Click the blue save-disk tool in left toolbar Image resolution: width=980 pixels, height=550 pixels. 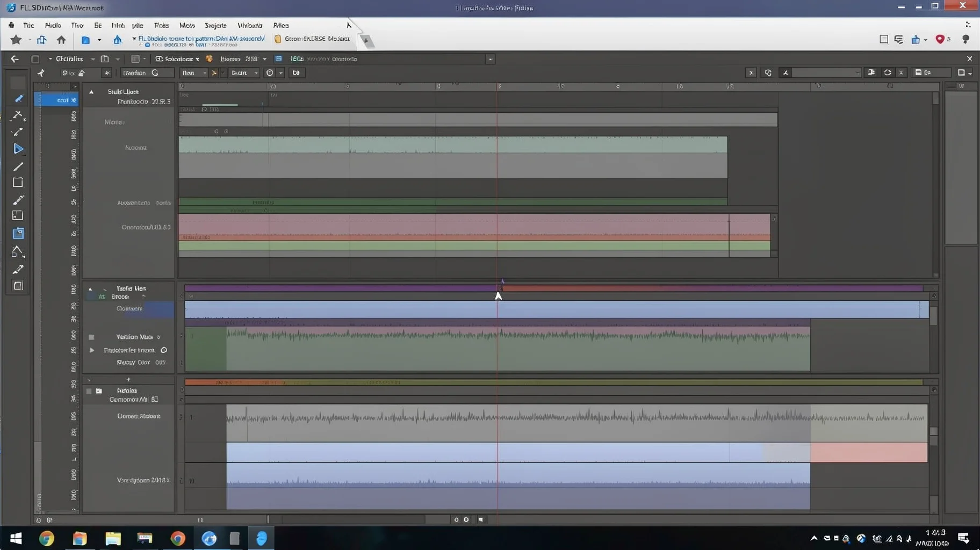click(18, 233)
